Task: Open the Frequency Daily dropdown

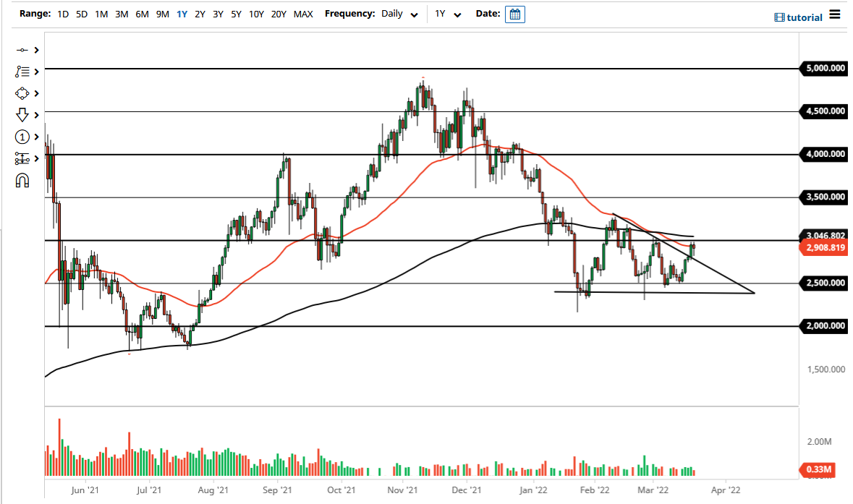Action: pos(399,14)
